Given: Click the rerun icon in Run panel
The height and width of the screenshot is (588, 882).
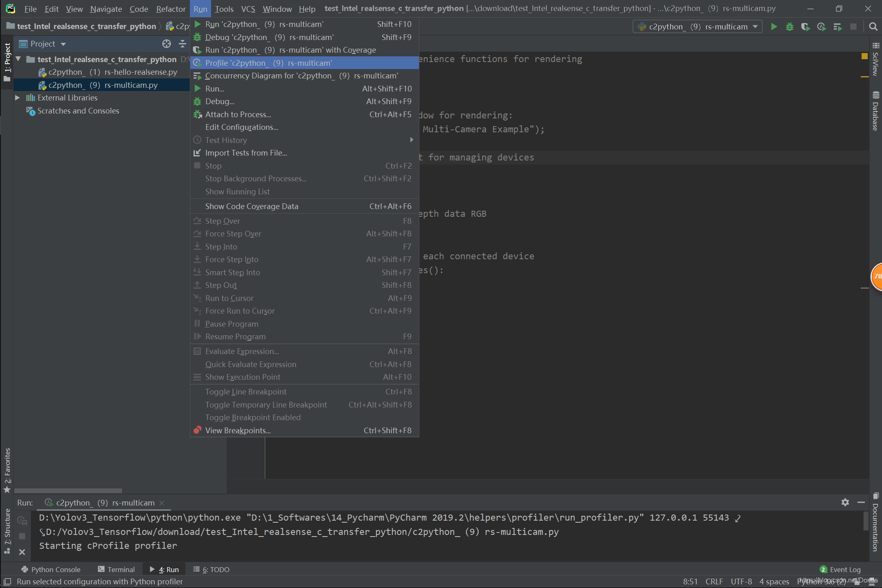Looking at the screenshot, I should [22, 521].
